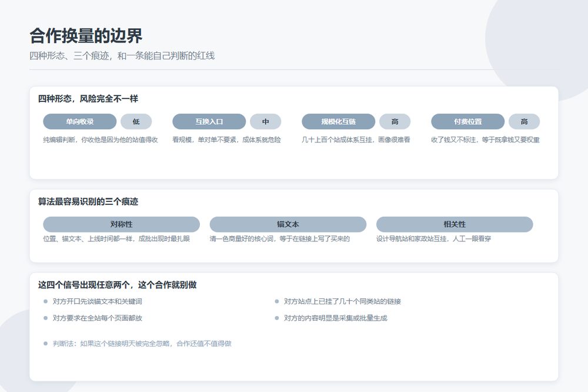Click the text 收了钱又不标注，等于既拿钱又要权重

pos(485,139)
